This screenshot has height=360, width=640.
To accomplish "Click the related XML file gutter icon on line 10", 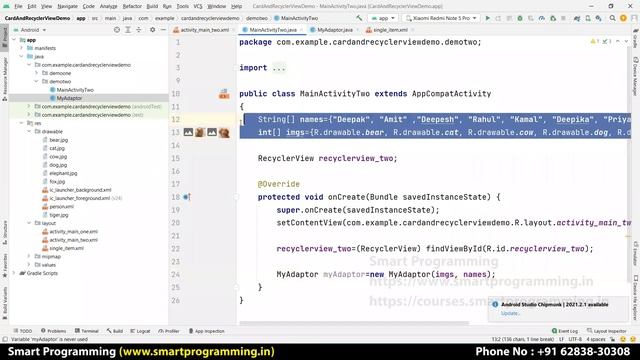I will (x=224, y=94).
